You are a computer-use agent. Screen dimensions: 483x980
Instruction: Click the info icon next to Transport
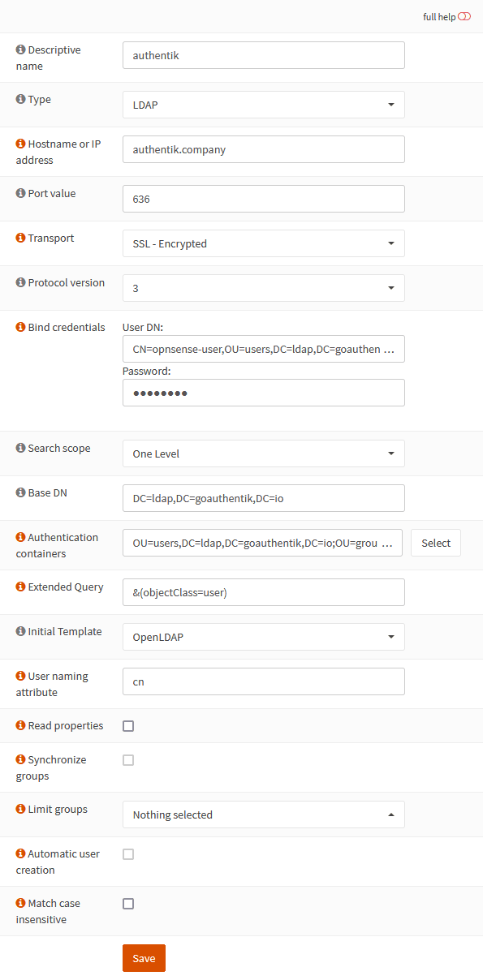coord(20,239)
